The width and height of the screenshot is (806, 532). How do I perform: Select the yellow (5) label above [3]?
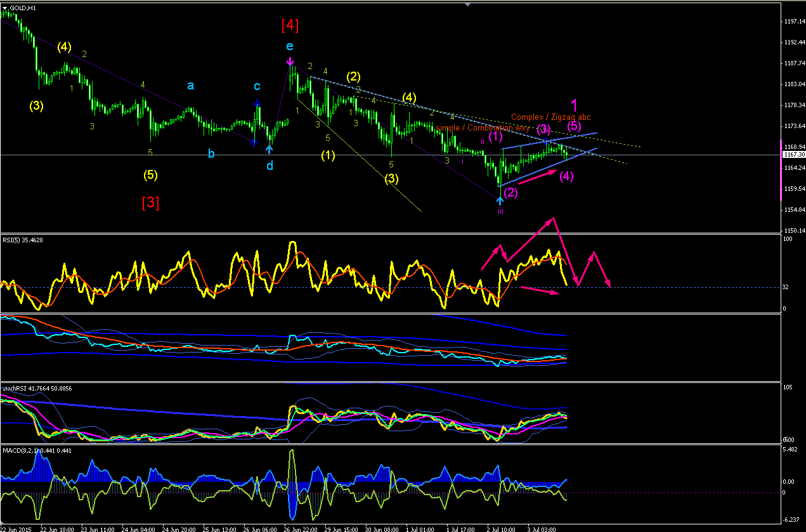point(150,174)
